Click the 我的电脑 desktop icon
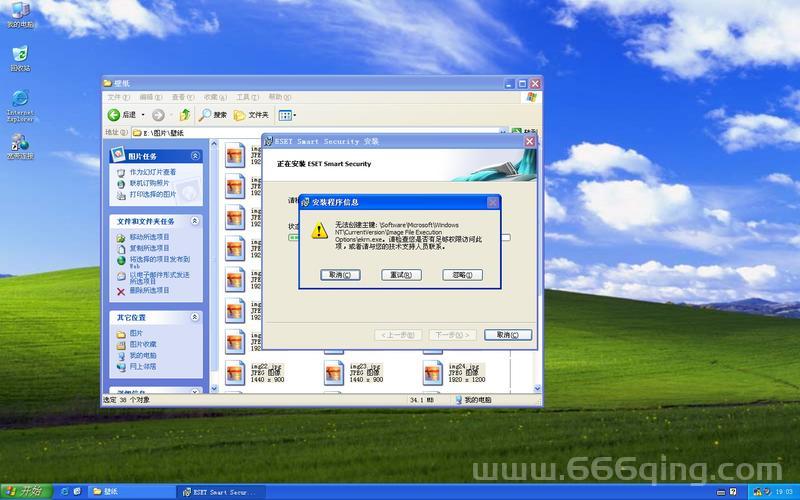 (20, 14)
